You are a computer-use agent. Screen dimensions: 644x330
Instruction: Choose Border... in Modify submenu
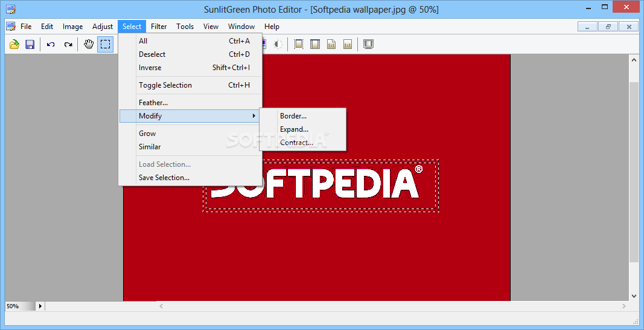click(303, 116)
